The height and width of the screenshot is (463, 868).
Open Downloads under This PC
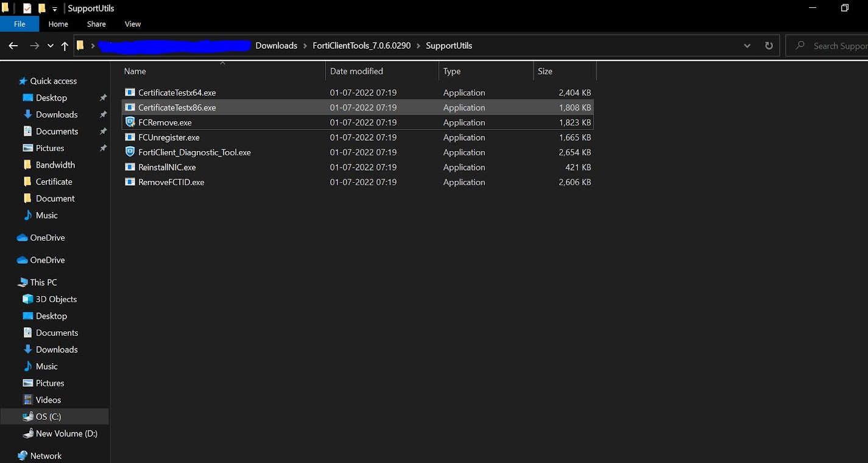(57, 350)
